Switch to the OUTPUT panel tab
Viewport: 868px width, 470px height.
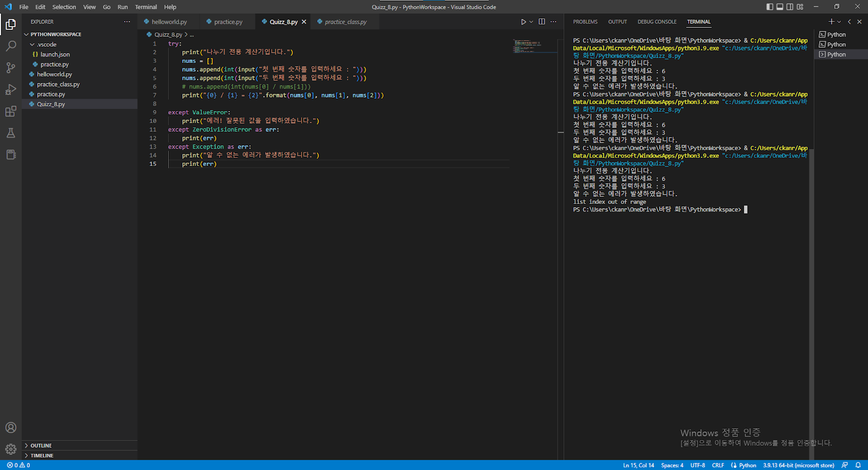pos(617,22)
